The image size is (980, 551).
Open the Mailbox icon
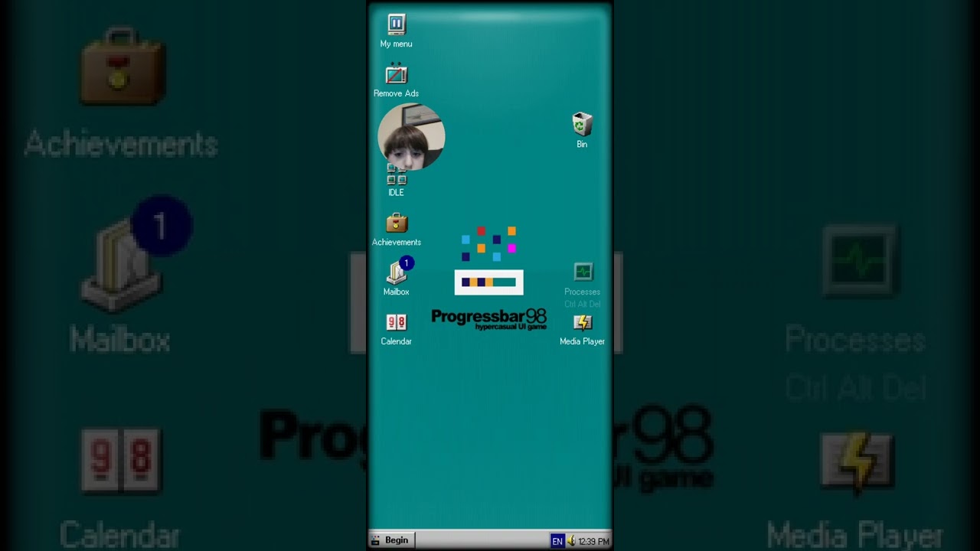[x=396, y=272]
